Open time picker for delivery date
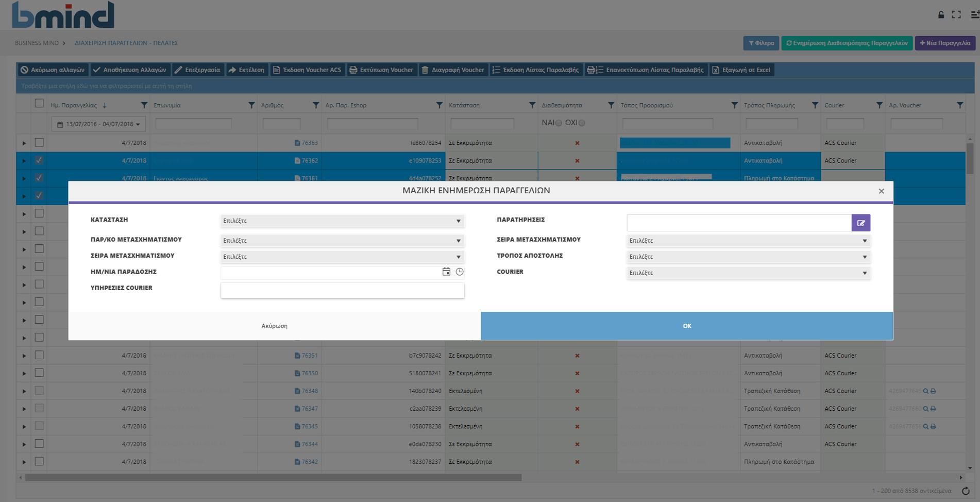The image size is (980, 502). click(x=460, y=272)
